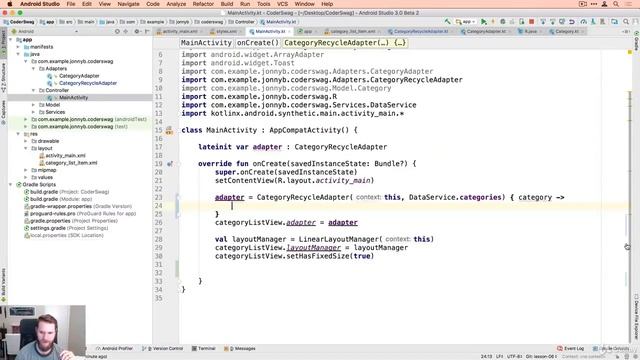The height and width of the screenshot is (360, 640).
Task: Click the override gutter icon on line 19
Action: (x=170, y=164)
